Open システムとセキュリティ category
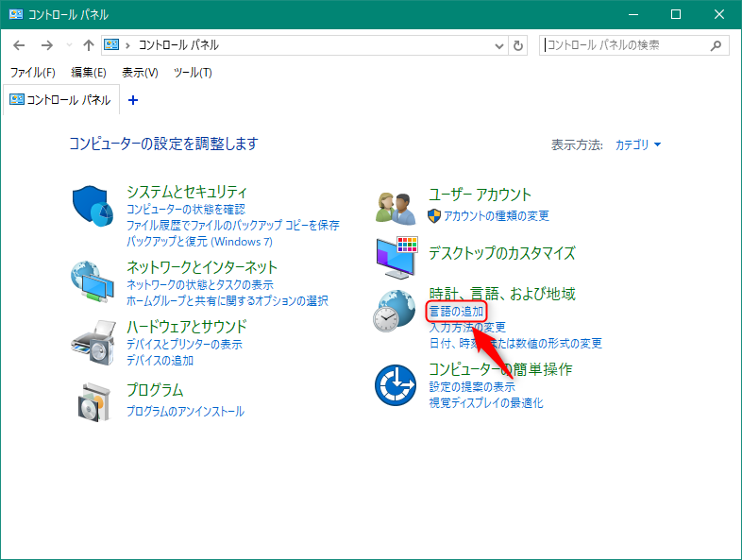This screenshot has height=560, width=742. 187,192
